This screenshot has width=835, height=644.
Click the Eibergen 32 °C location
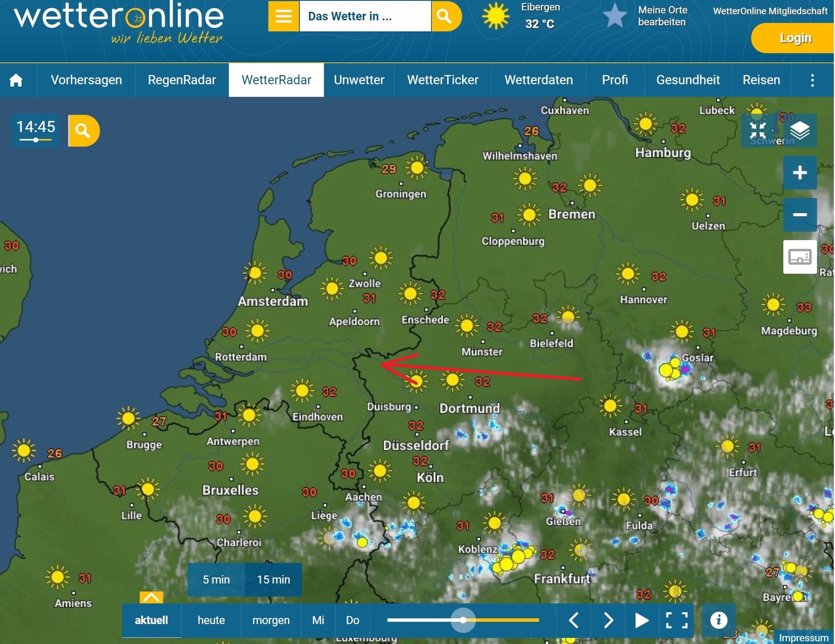tap(540, 16)
